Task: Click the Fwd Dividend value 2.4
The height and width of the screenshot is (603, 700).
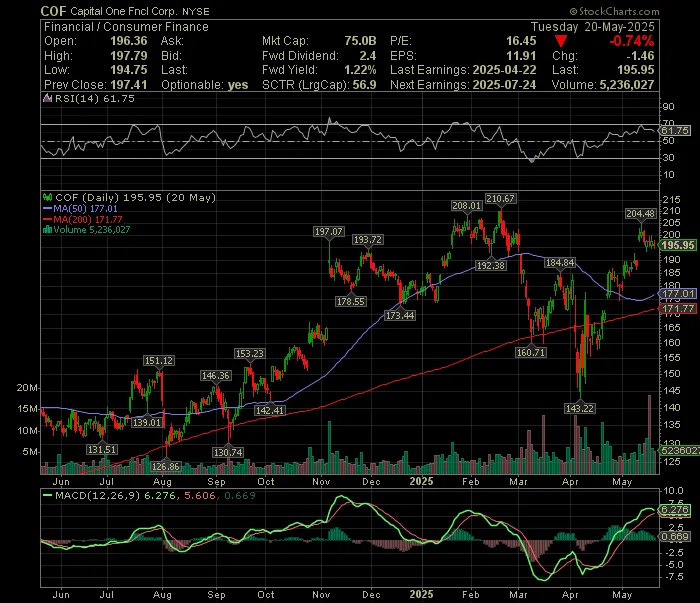Action: (x=368, y=56)
